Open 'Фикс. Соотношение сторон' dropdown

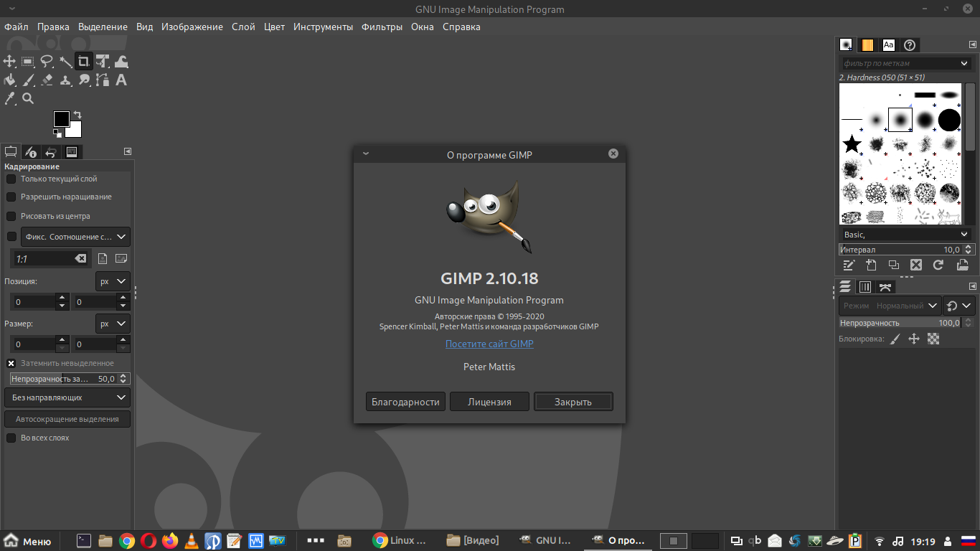point(75,236)
